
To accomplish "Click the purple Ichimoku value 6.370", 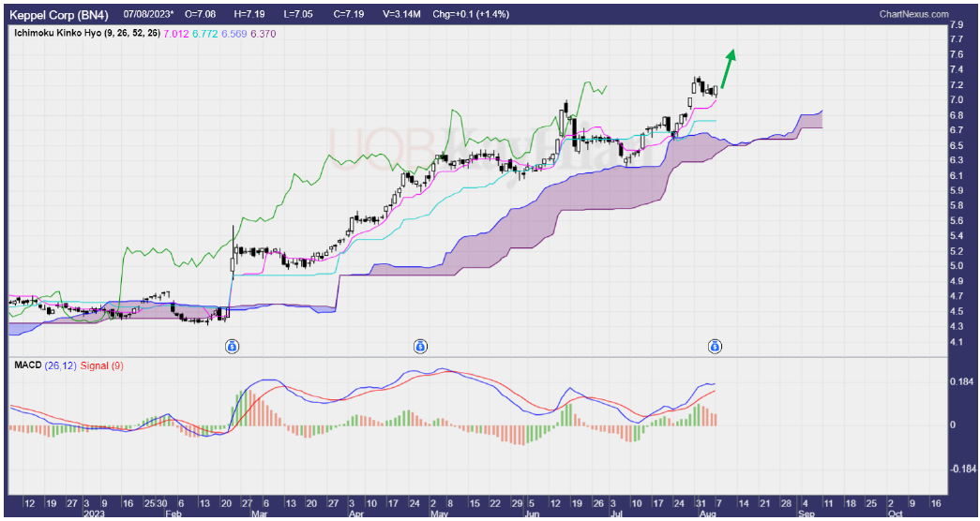I will pos(264,34).
